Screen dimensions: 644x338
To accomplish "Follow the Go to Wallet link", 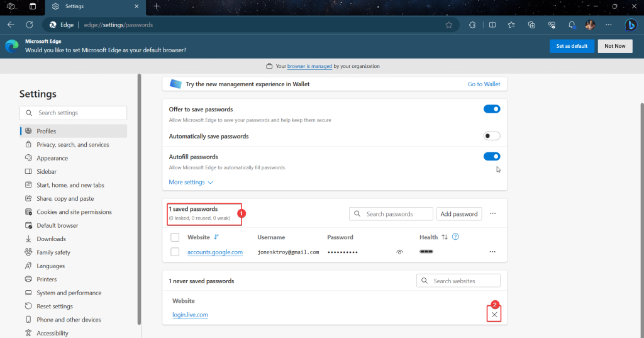I will pyautogui.click(x=484, y=84).
